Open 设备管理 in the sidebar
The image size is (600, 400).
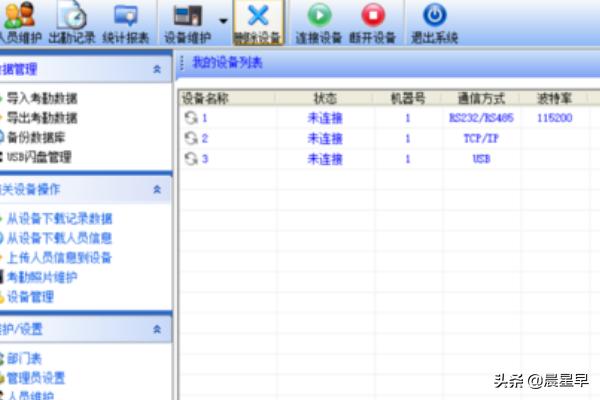point(30,297)
